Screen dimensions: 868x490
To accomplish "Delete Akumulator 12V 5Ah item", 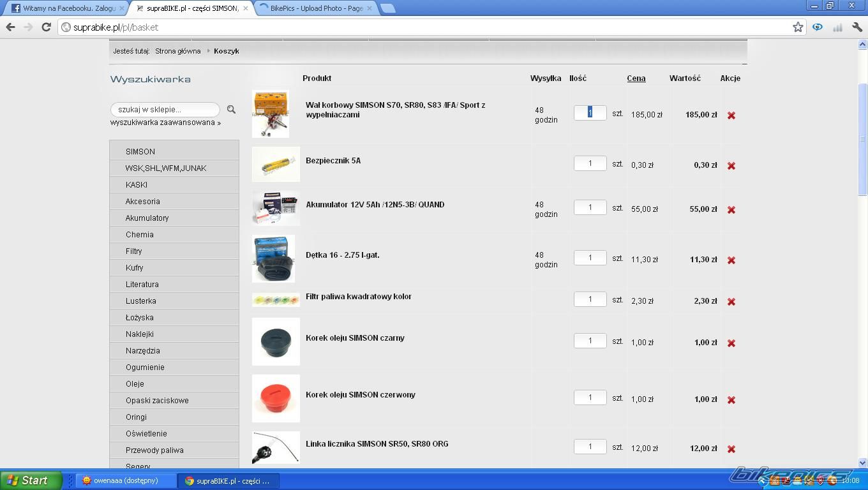I will point(731,210).
